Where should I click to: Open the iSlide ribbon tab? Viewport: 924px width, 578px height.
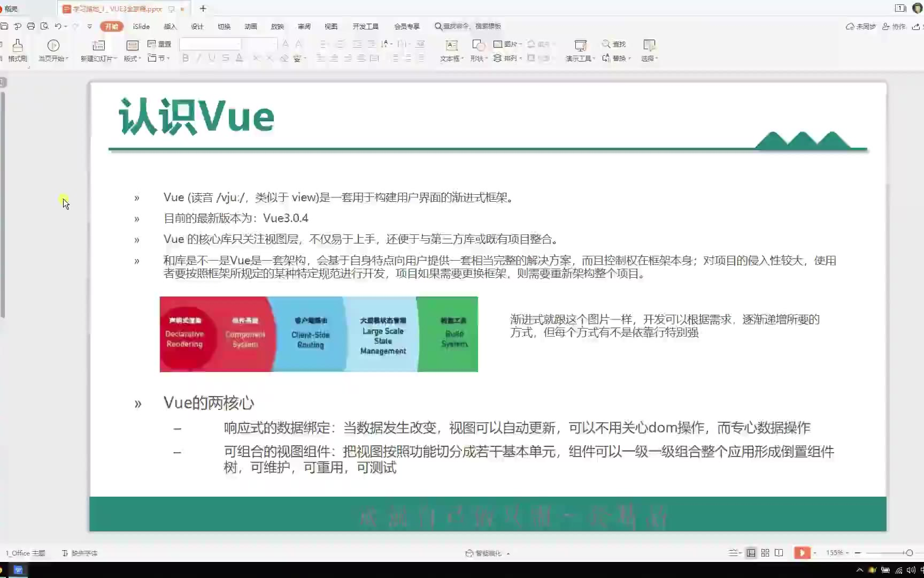[x=141, y=26]
